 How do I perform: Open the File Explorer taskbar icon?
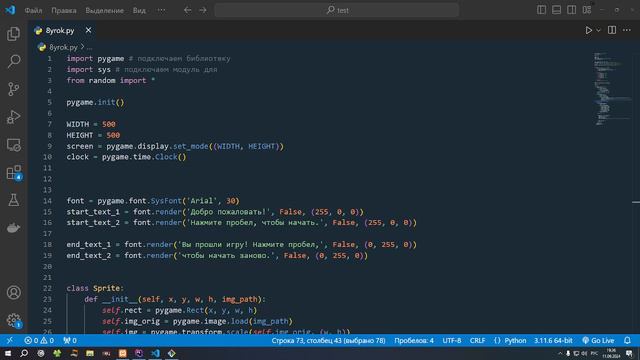(x=90, y=353)
